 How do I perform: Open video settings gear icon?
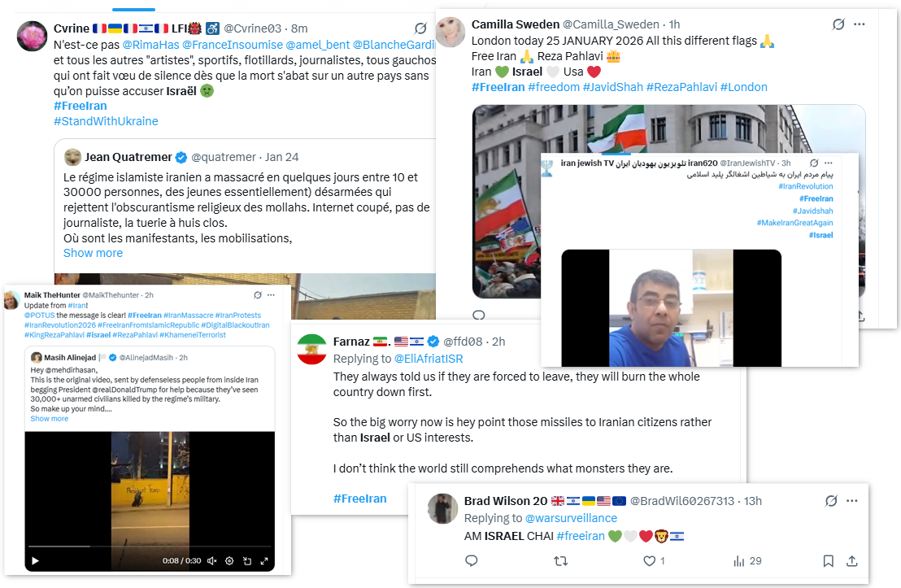coord(229,561)
